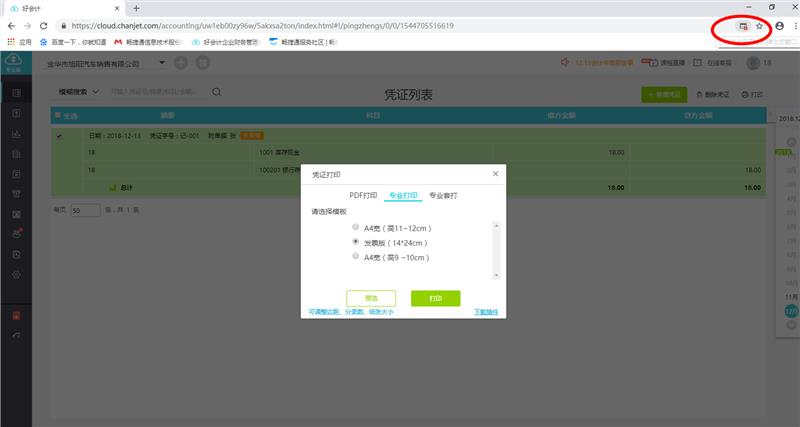The height and width of the screenshot is (427, 800).
Task: Click the 预览 preview button
Action: [371, 298]
